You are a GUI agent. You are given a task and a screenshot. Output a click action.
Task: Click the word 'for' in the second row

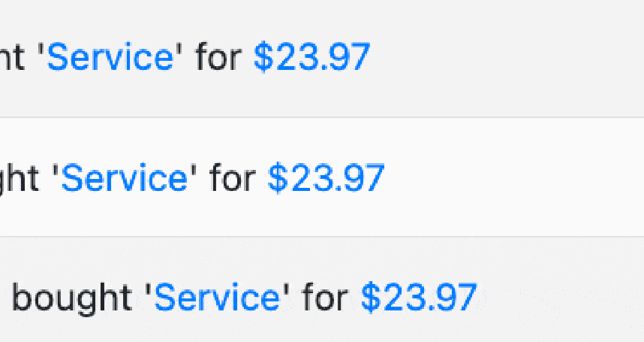[x=233, y=177]
